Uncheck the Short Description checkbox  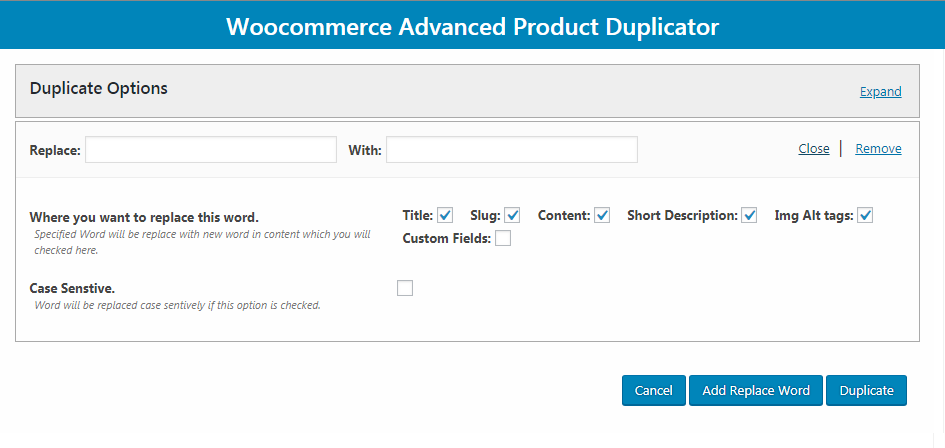coord(749,215)
